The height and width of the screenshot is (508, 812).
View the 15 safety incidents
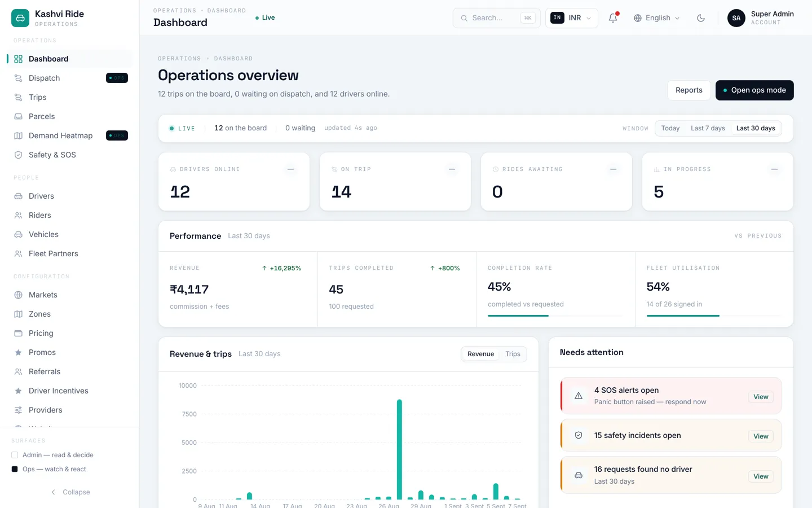point(761,436)
